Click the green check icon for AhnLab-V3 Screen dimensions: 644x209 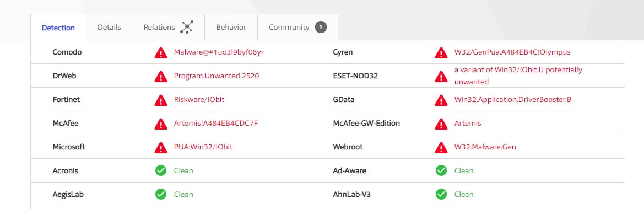[x=441, y=194]
